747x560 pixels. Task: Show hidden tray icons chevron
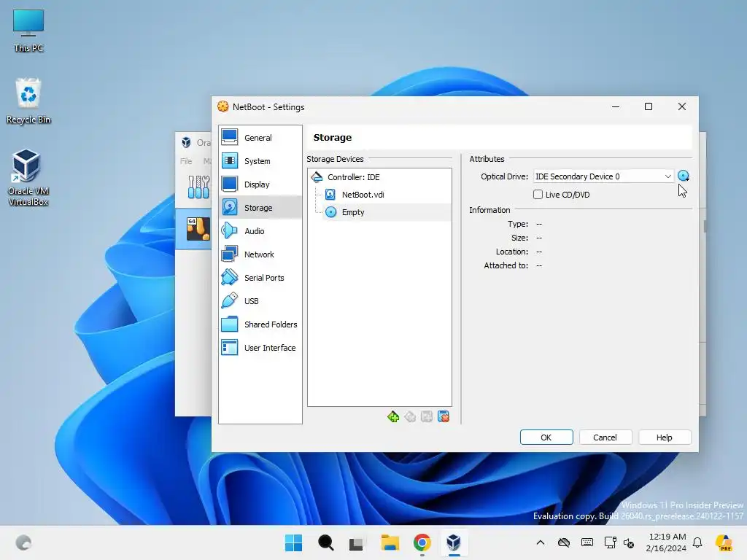541,542
